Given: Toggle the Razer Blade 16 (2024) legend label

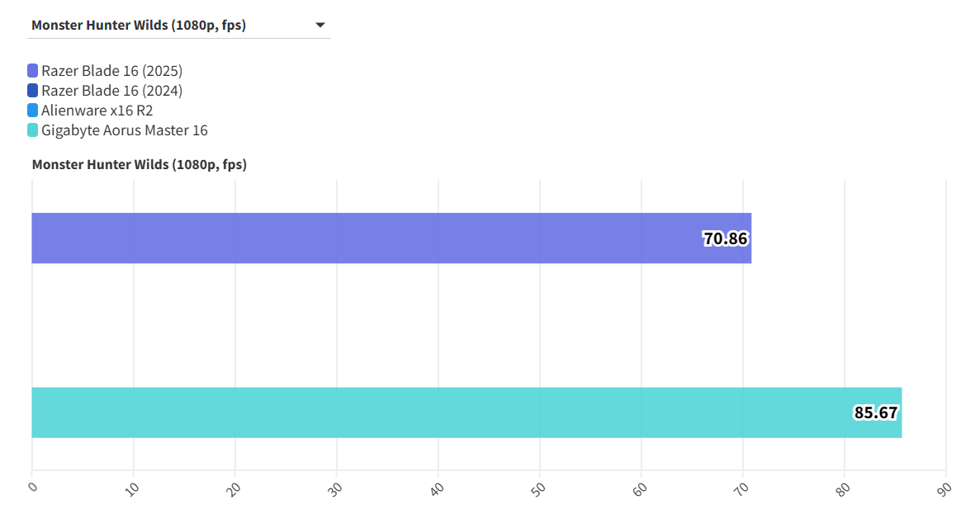Looking at the screenshot, I should [x=111, y=91].
